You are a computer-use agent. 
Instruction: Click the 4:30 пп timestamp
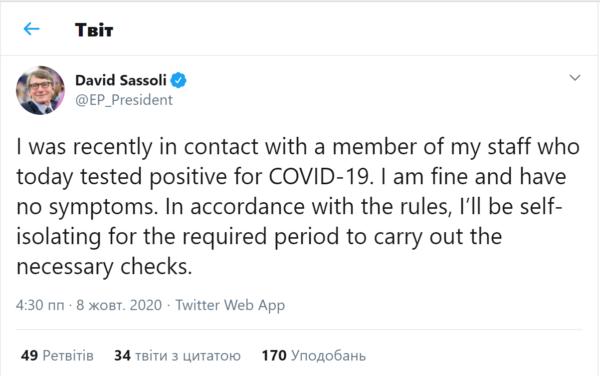(40, 305)
